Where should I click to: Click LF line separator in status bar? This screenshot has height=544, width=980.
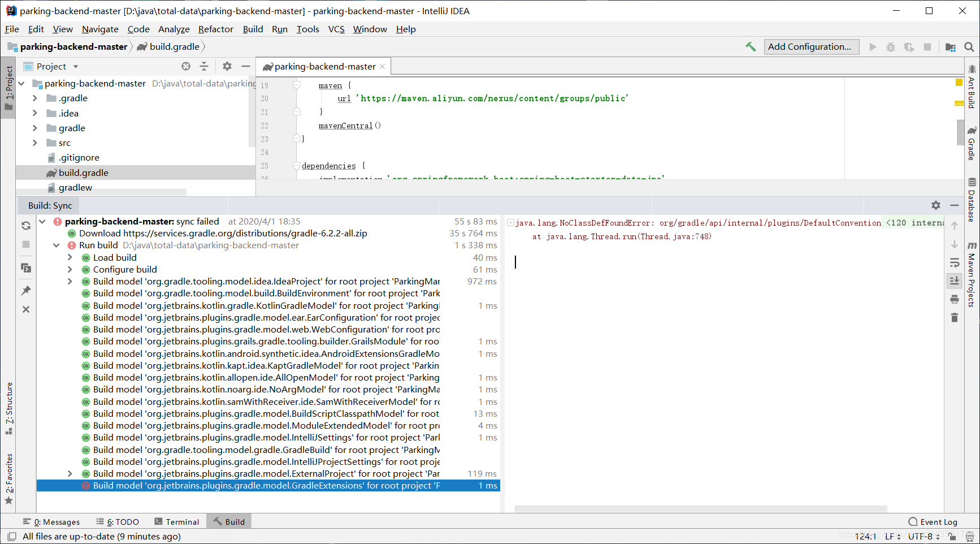[892, 536]
